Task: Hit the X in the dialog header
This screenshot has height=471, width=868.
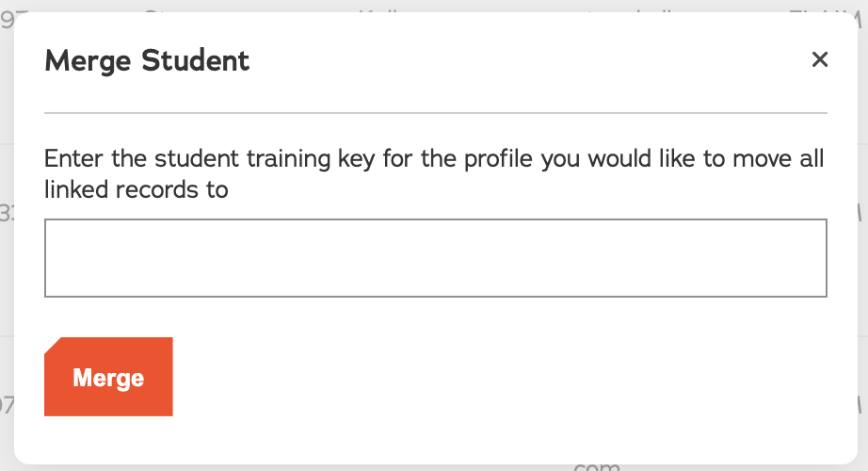Action: [x=819, y=60]
